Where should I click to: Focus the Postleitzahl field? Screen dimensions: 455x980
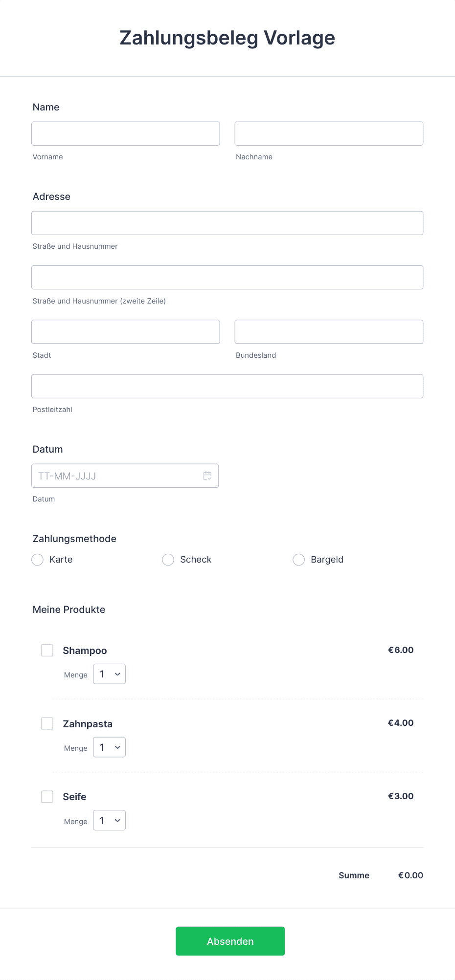click(227, 386)
